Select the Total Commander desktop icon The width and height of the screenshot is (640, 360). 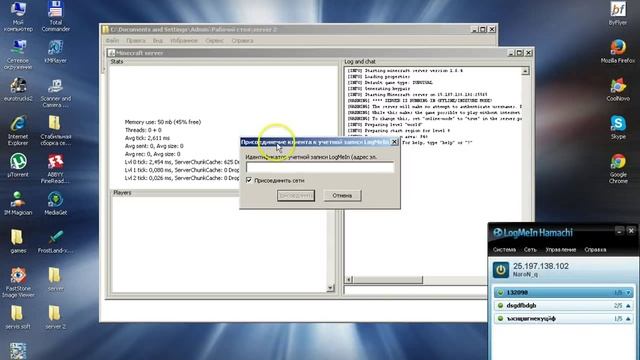56,16
